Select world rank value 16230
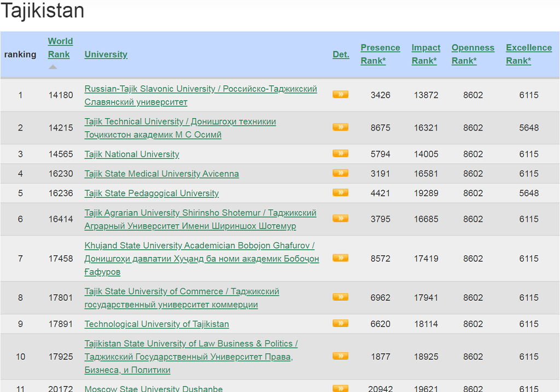 click(61, 174)
